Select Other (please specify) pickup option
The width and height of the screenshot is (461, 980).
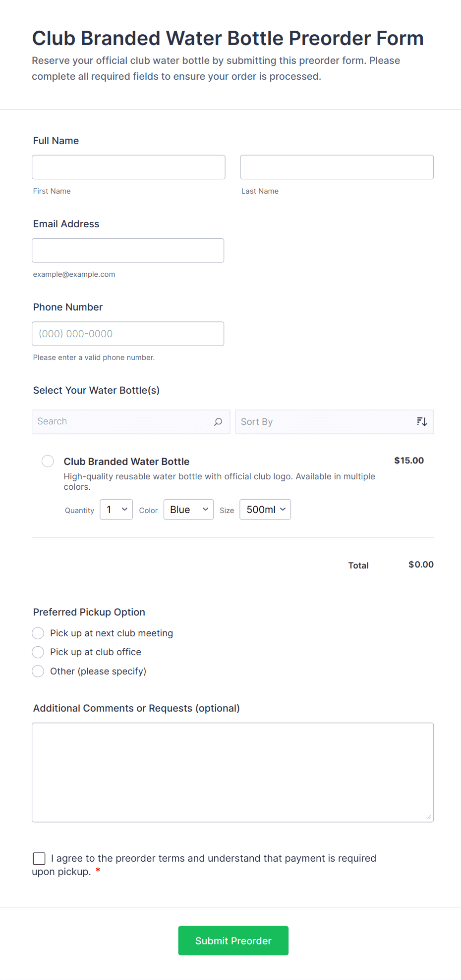click(x=38, y=671)
